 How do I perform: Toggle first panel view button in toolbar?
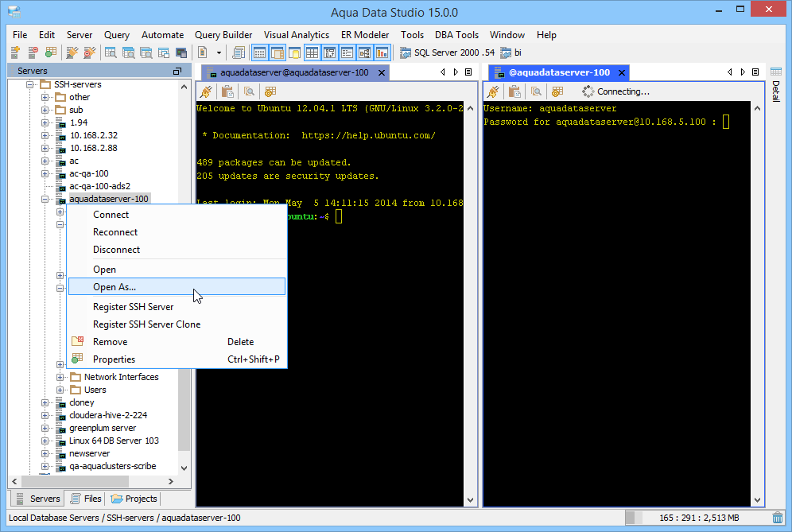[x=259, y=52]
